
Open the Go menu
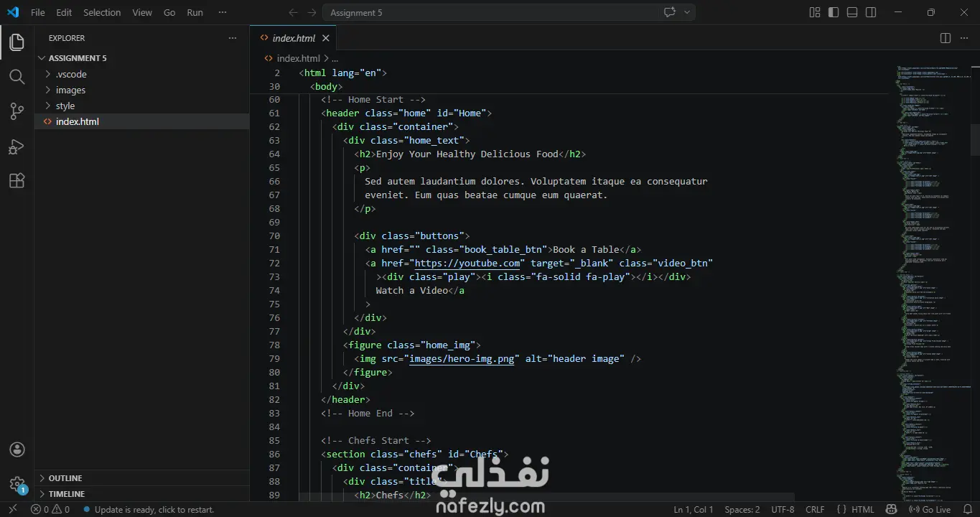point(169,12)
